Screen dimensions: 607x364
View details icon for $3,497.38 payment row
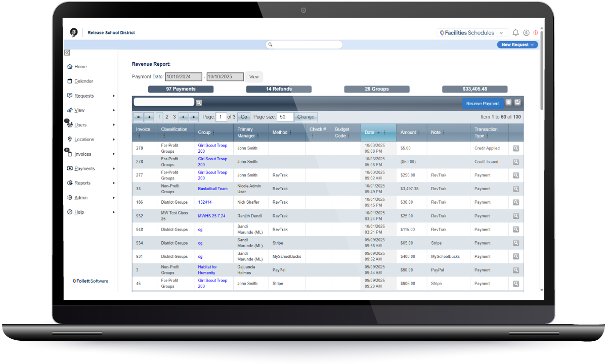click(516, 189)
